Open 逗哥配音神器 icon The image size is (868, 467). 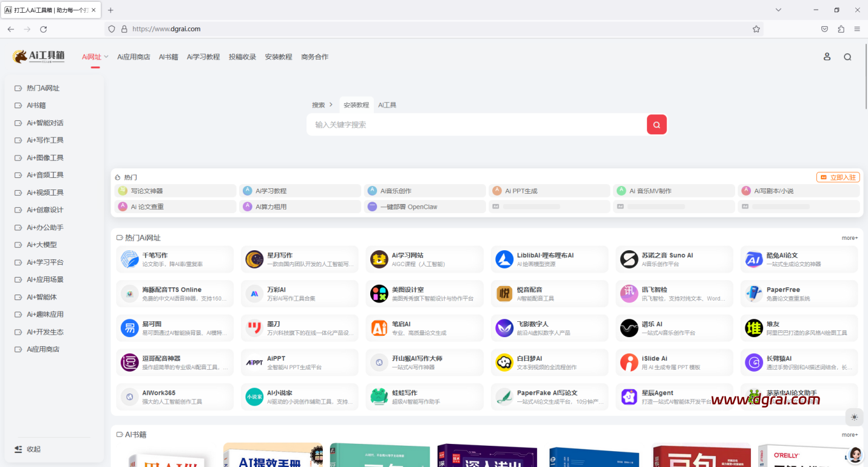click(130, 363)
